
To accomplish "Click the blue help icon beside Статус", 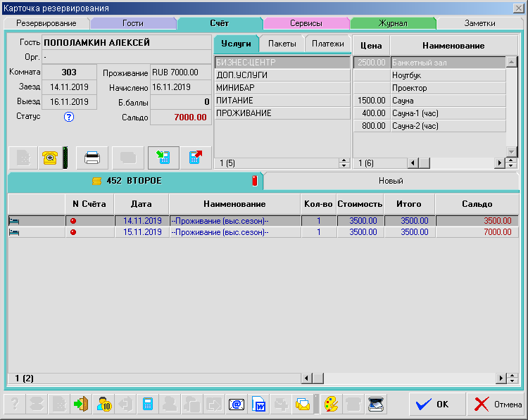I will pos(69,117).
